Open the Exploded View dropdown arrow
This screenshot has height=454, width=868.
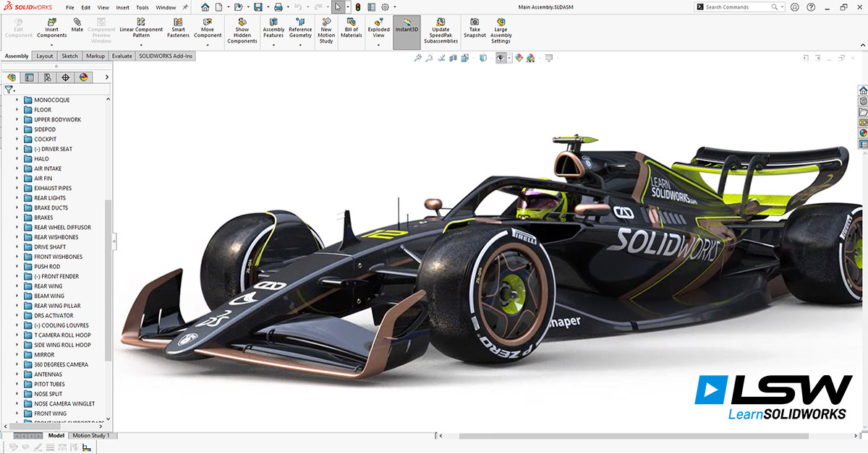(378, 45)
